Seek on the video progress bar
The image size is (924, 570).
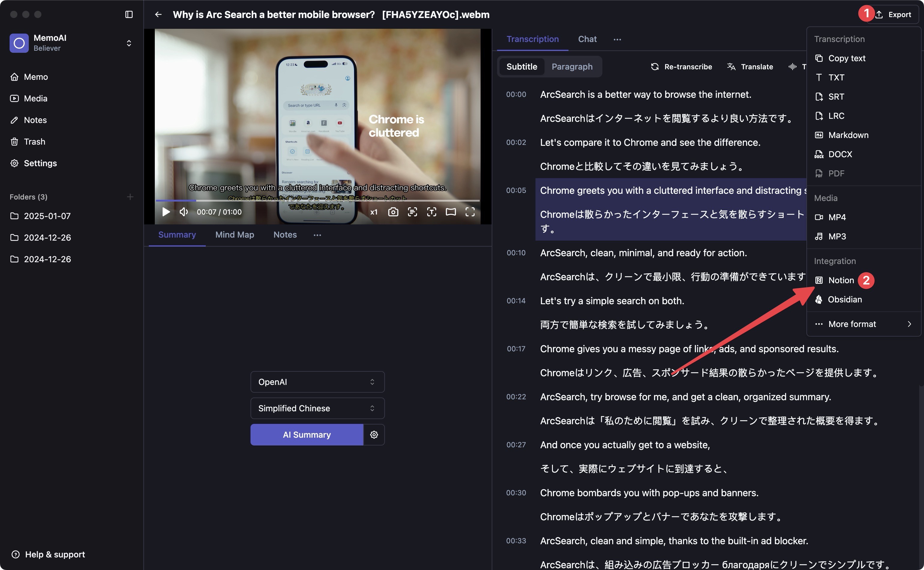coord(317,201)
